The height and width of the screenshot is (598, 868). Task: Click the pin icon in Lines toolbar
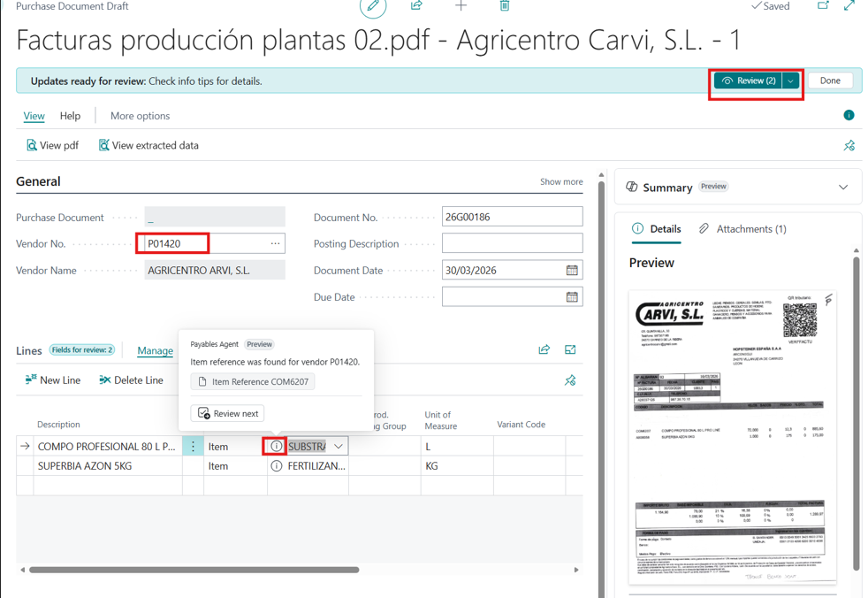point(570,380)
